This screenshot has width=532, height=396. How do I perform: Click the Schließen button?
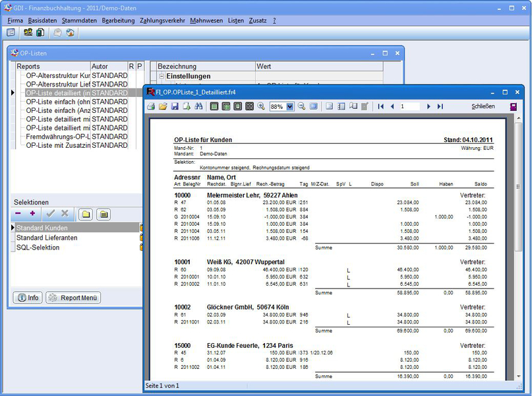[x=483, y=106]
